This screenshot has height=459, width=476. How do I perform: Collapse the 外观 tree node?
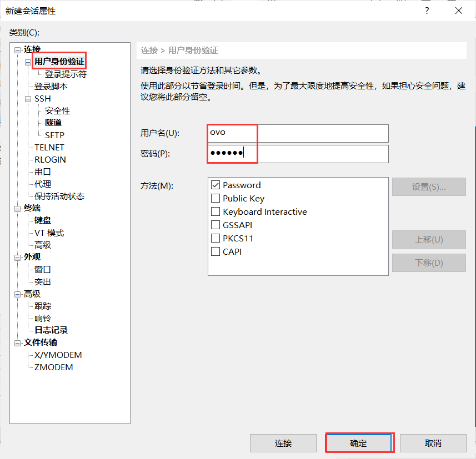[x=18, y=258]
